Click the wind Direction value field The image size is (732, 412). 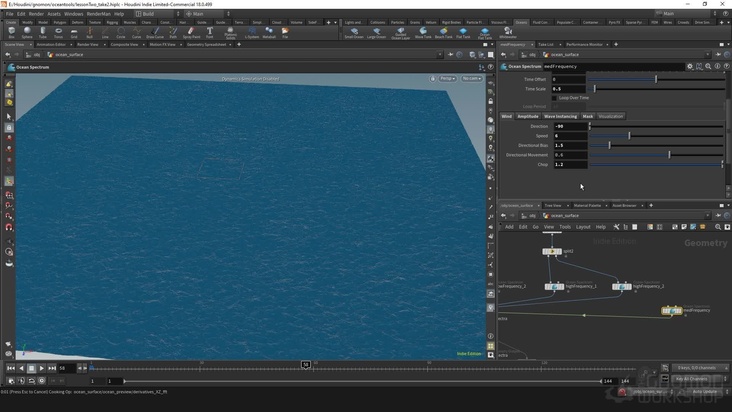pyautogui.click(x=570, y=126)
